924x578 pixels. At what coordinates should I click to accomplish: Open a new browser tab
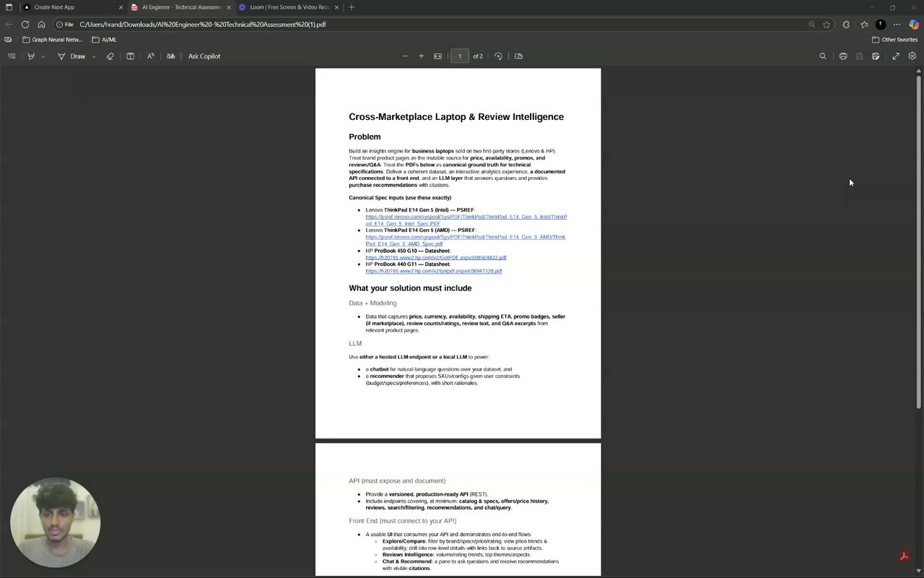(x=352, y=7)
